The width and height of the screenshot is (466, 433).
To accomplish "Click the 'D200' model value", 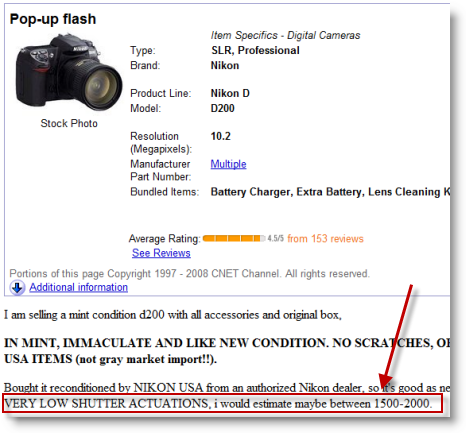I will click(x=223, y=108).
